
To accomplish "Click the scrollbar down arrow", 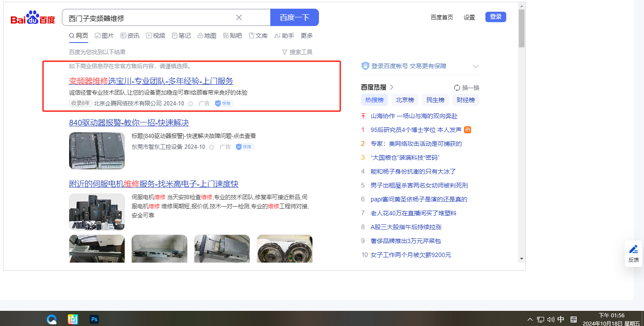I will [522, 259].
